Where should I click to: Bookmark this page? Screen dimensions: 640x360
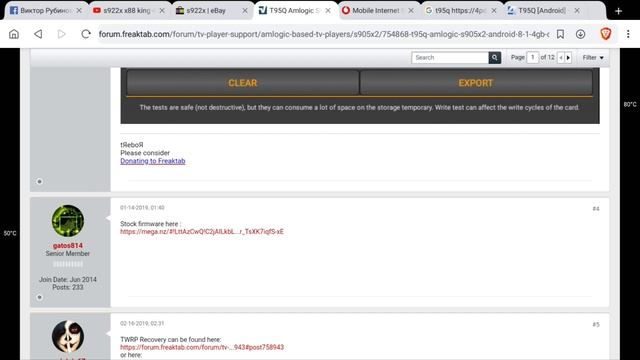click(x=560, y=34)
